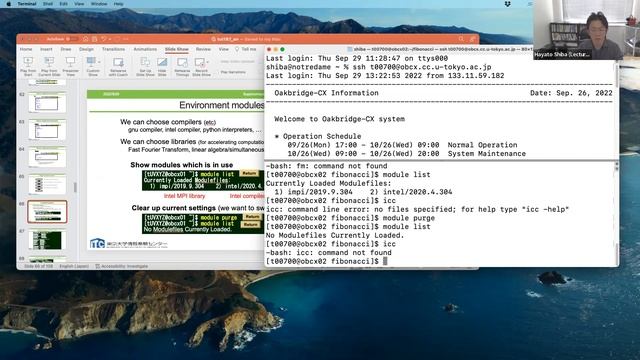Image resolution: width=640 pixels, height=360 pixels.
Task: Open Terminal menu in menu bar
Action: (x=27, y=4)
